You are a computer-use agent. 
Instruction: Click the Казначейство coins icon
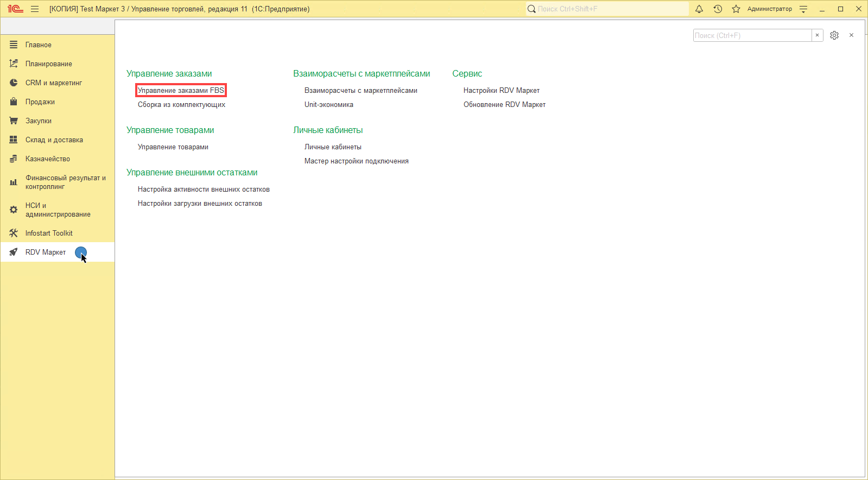14,159
